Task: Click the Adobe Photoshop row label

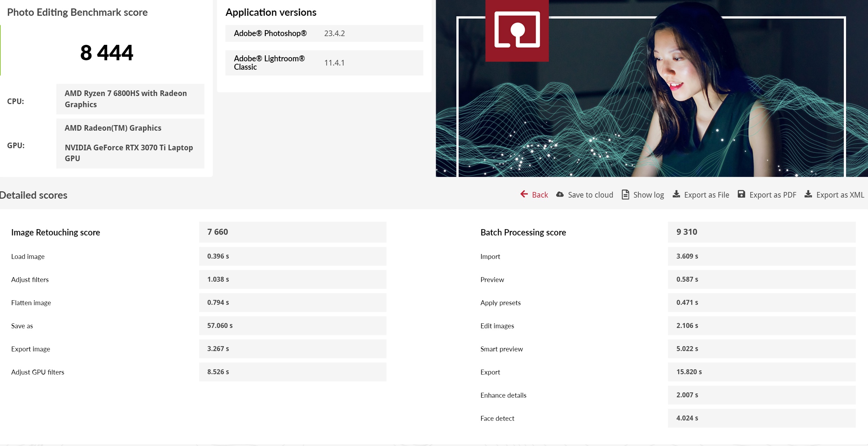Action: [270, 33]
